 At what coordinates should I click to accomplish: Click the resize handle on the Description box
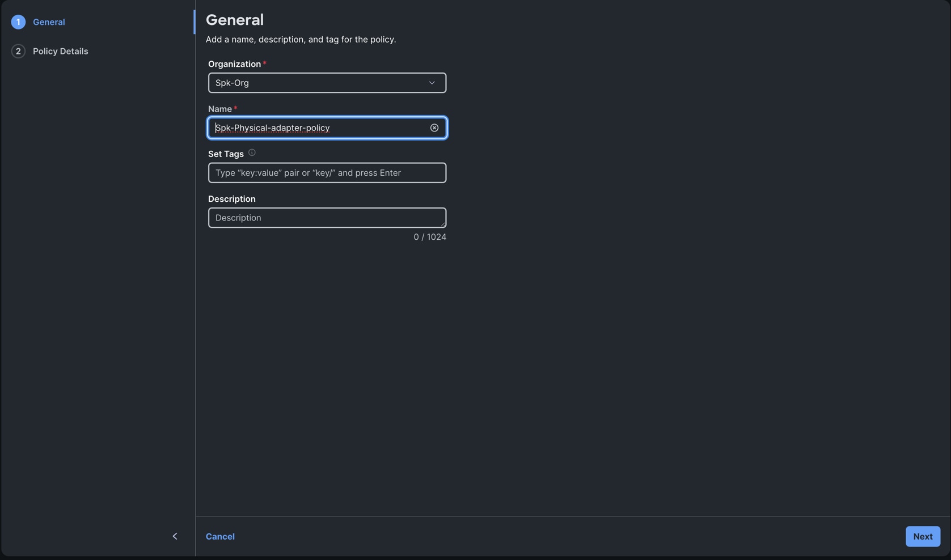[x=443, y=224]
